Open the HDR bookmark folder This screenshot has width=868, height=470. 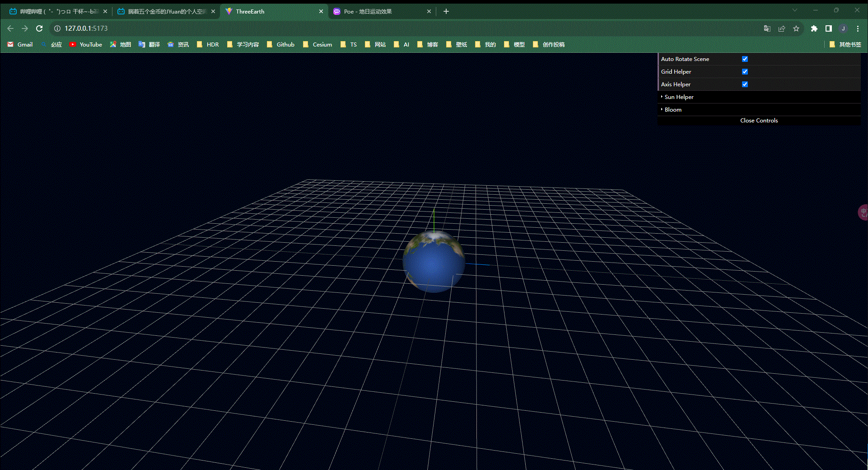[x=208, y=44]
